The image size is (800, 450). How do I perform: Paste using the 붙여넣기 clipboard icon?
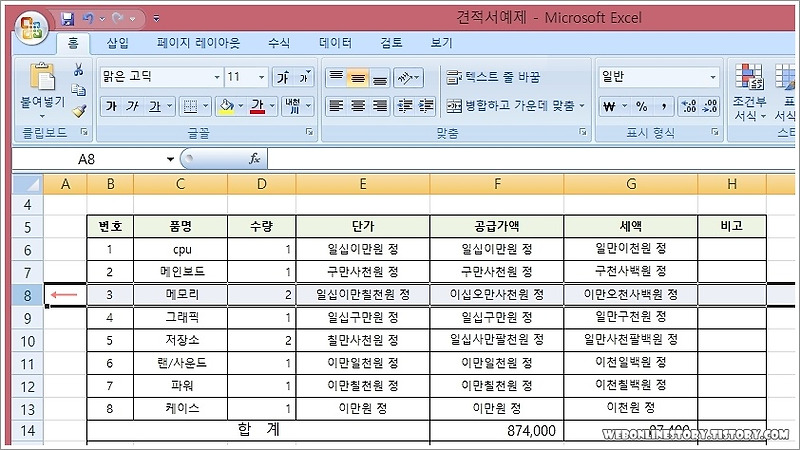tap(43, 77)
